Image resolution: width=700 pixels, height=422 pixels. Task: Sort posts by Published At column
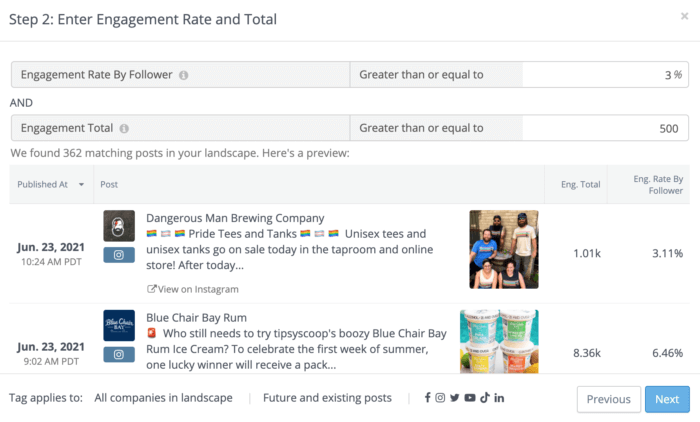click(50, 184)
